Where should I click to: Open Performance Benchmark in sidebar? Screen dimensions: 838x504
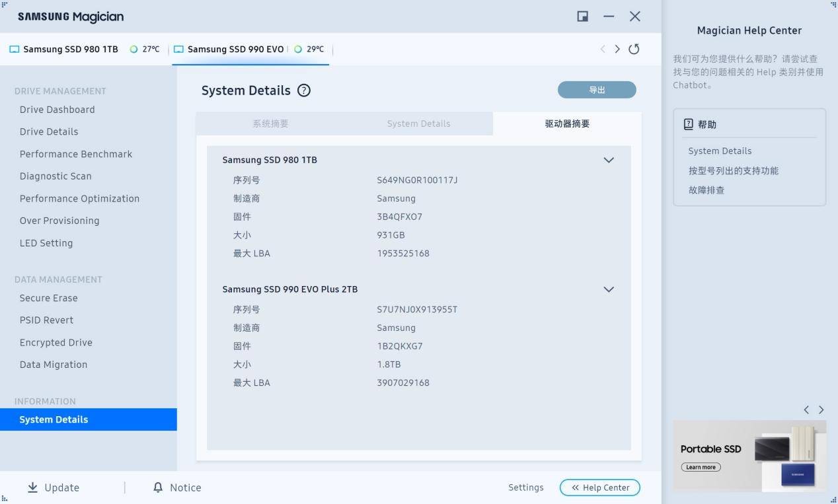(76, 154)
